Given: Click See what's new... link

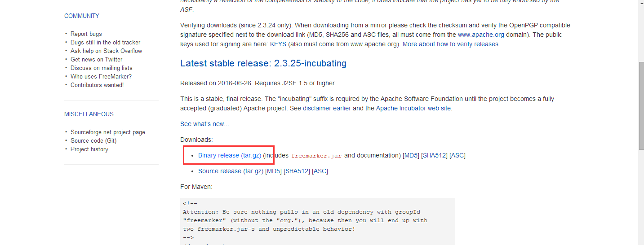Looking at the screenshot, I should (x=204, y=124).
